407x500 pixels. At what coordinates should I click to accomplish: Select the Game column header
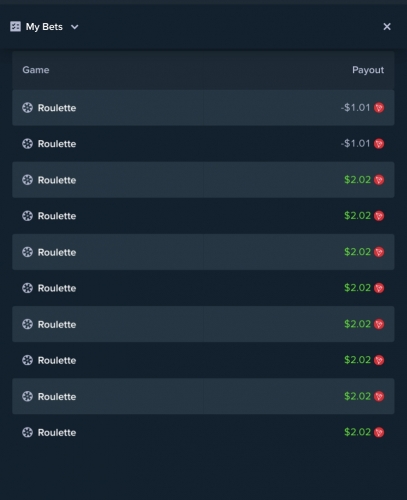click(x=36, y=70)
